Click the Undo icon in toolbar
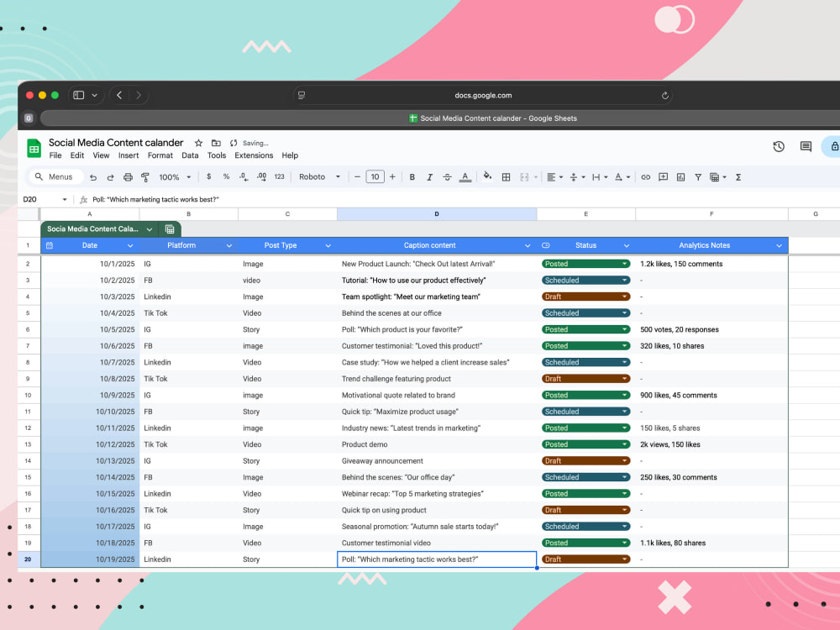840x630 pixels. 93,177
